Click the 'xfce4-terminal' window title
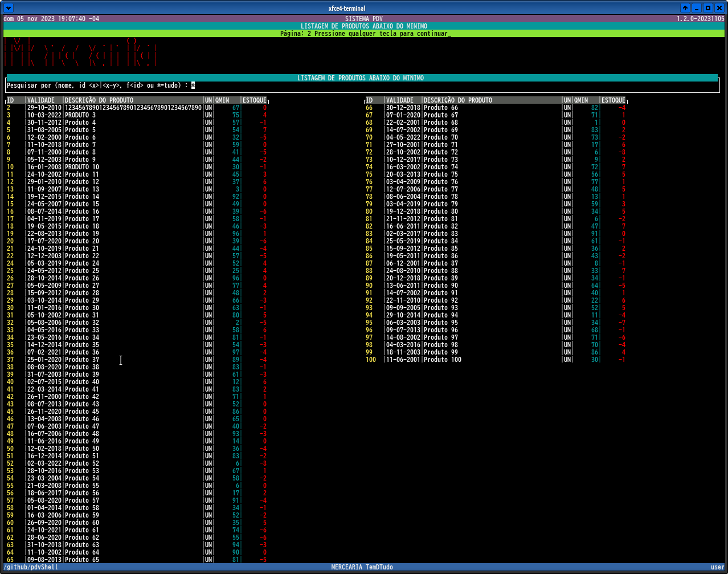This screenshot has height=574, width=728. (347, 8)
